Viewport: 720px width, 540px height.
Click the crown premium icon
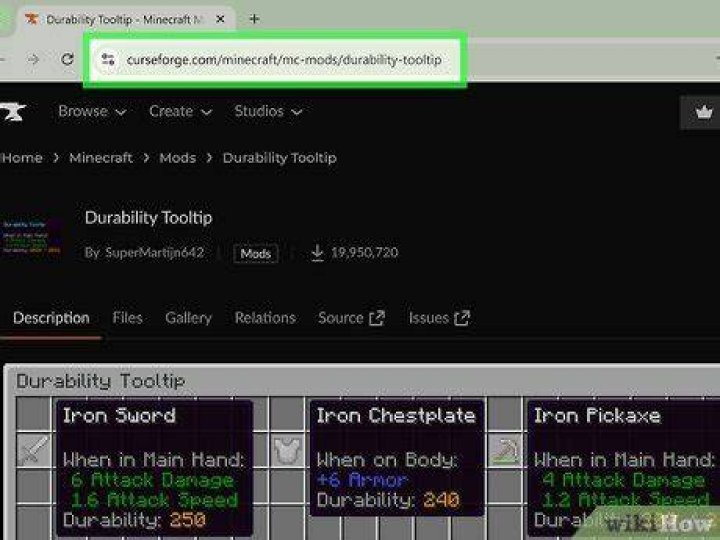(x=703, y=112)
